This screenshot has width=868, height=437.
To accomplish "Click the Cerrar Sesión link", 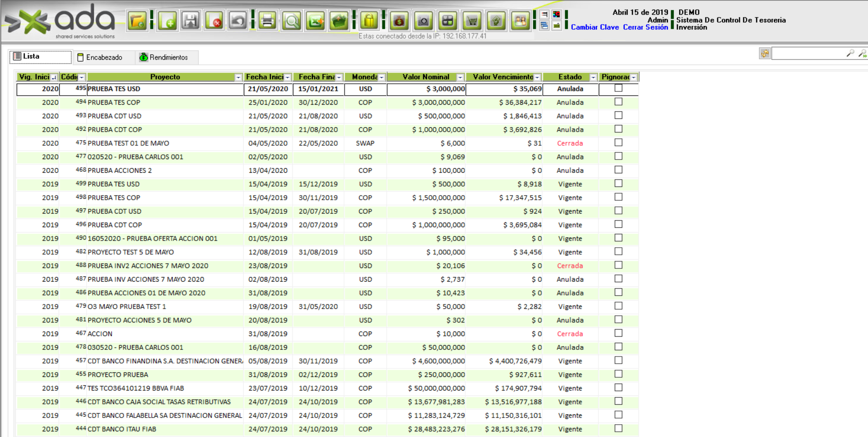I will tap(645, 27).
